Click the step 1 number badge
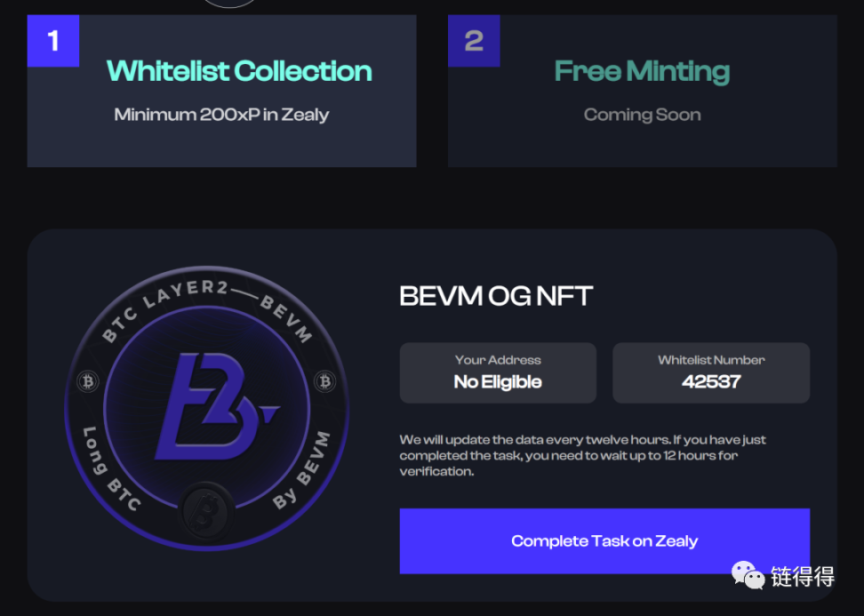 (x=53, y=41)
